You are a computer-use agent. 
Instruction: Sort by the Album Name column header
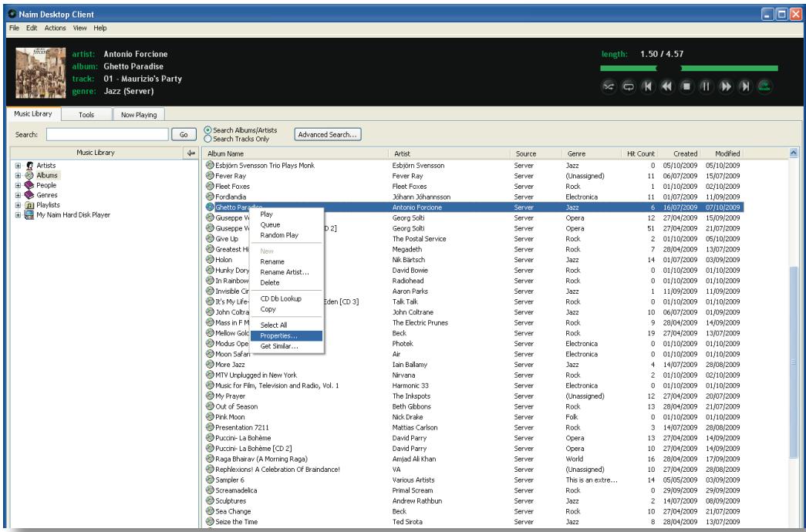tap(295, 153)
